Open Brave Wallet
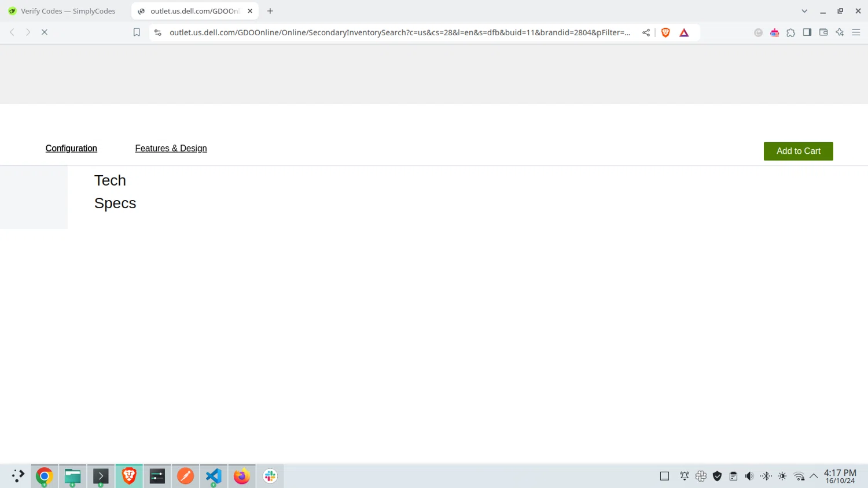This screenshot has width=868, height=488. click(x=823, y=32)
